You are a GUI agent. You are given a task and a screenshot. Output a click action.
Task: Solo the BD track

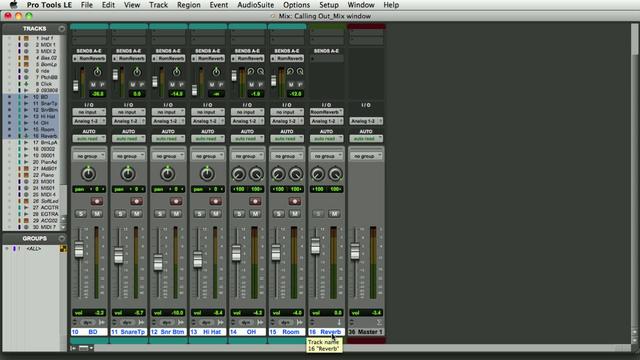coord(81,214)
